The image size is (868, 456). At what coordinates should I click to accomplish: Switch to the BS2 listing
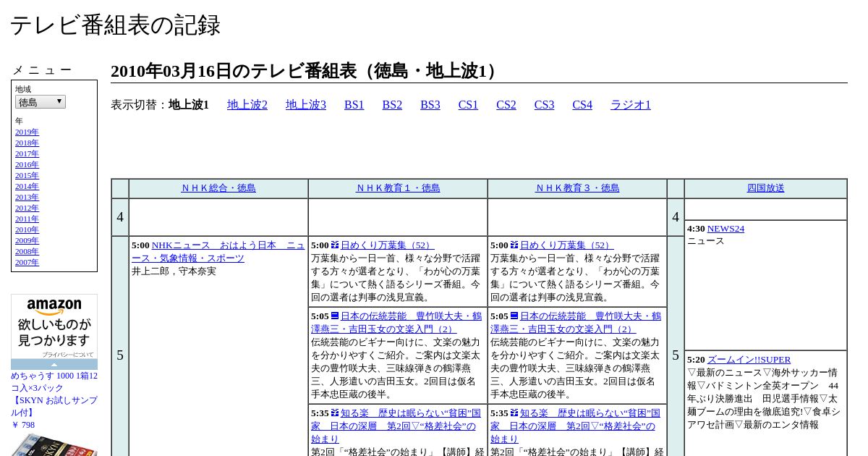click(392, 105)
